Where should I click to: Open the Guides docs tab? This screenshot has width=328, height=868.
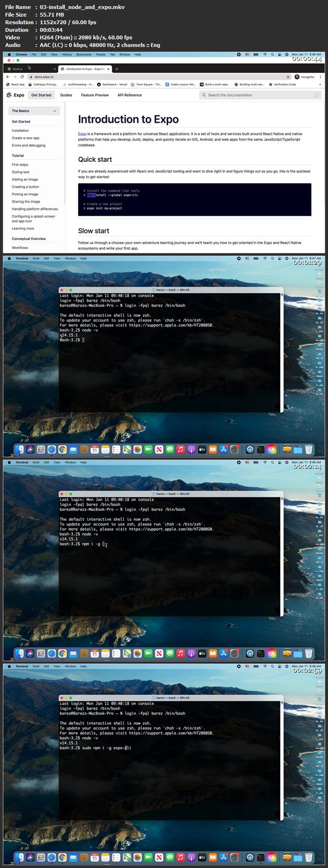pos(66,95)
